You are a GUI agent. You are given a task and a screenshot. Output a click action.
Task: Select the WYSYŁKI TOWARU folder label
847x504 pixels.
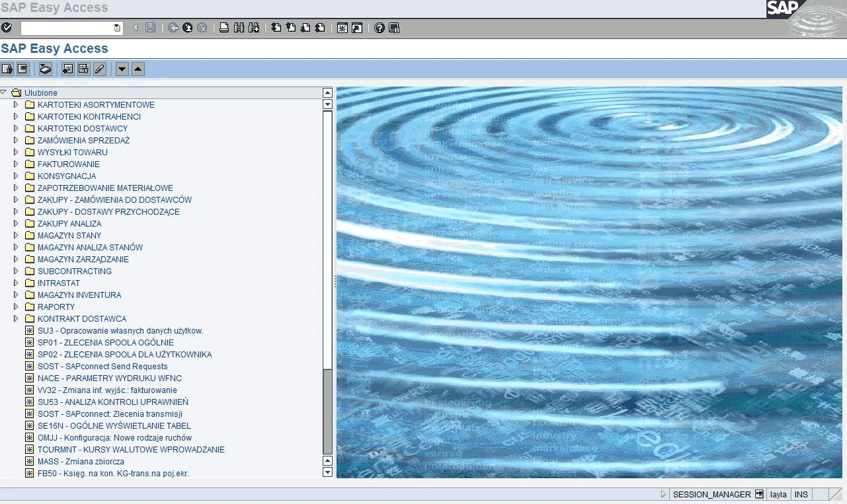tap(73, 152)
